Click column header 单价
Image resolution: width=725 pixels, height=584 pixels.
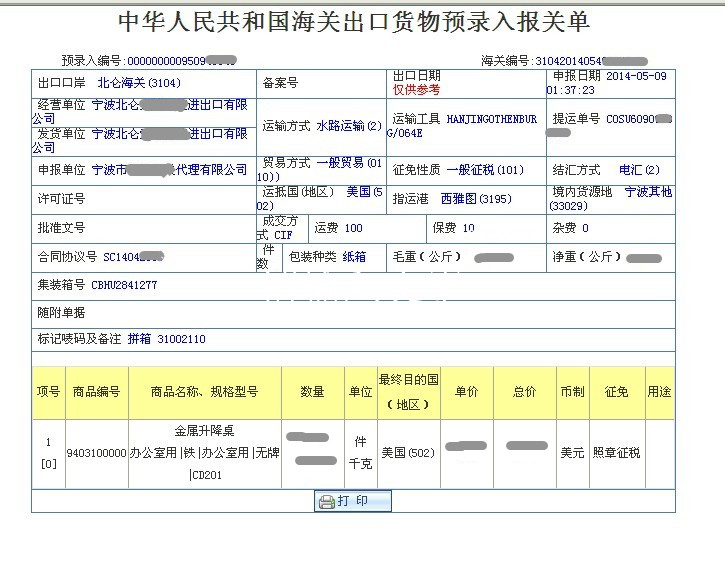[x=466, y=392]
